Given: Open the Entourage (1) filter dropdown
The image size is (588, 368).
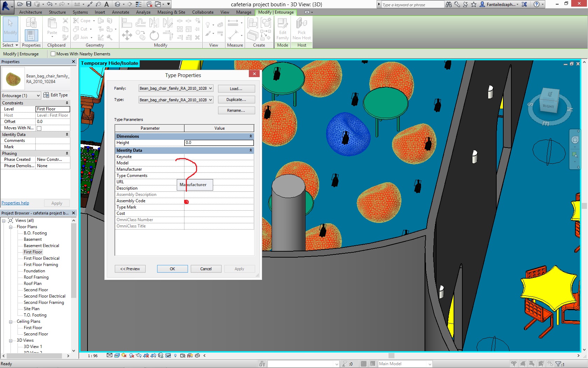Looking at the screenshot, I should click(21, 96).
